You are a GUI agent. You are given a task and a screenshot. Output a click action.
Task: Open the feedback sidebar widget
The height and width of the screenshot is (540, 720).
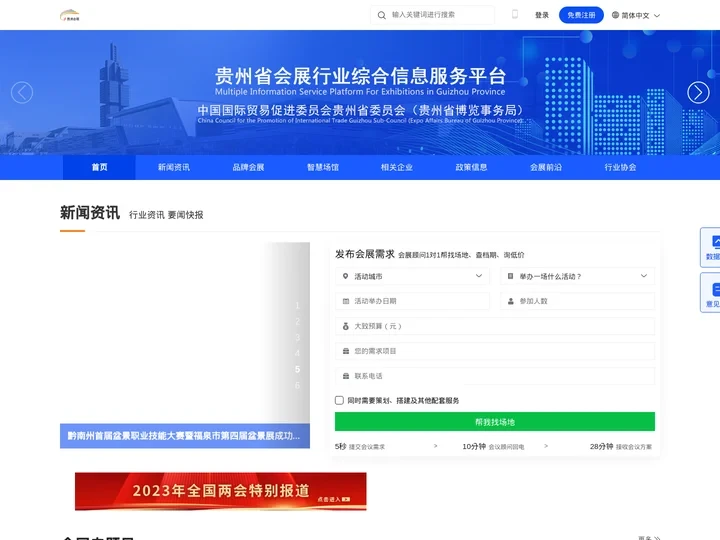coord(710,292)
